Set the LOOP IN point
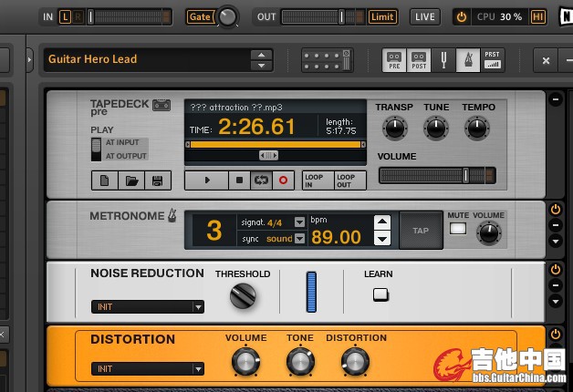The height and width of the screenshot is (392, 573). [318, 181]
